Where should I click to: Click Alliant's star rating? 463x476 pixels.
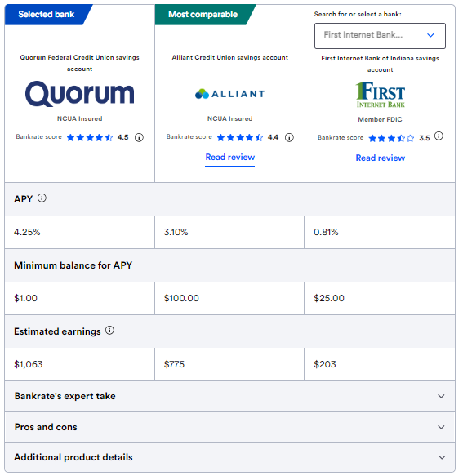pyautogui.click(x=240, y=137)
